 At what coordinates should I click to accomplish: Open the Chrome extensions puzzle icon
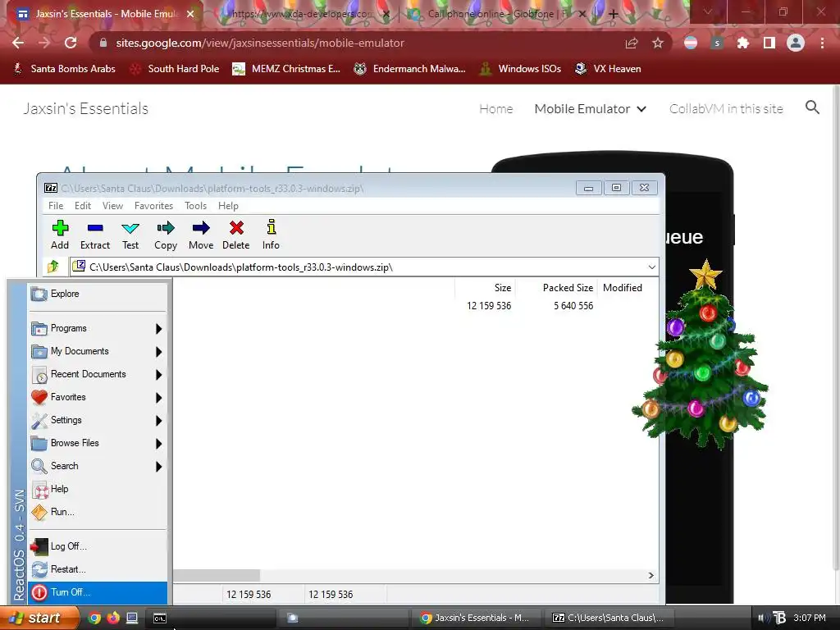(743, 43)
